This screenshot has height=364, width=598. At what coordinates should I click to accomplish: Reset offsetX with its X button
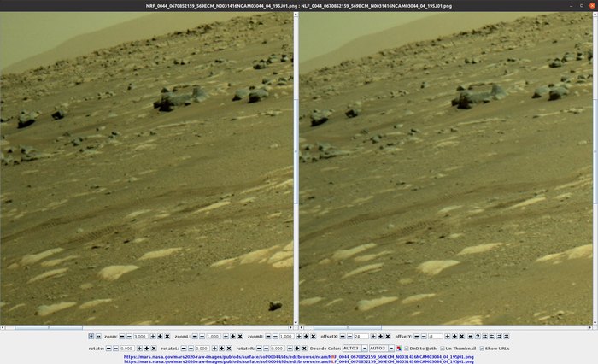(388, 337)
